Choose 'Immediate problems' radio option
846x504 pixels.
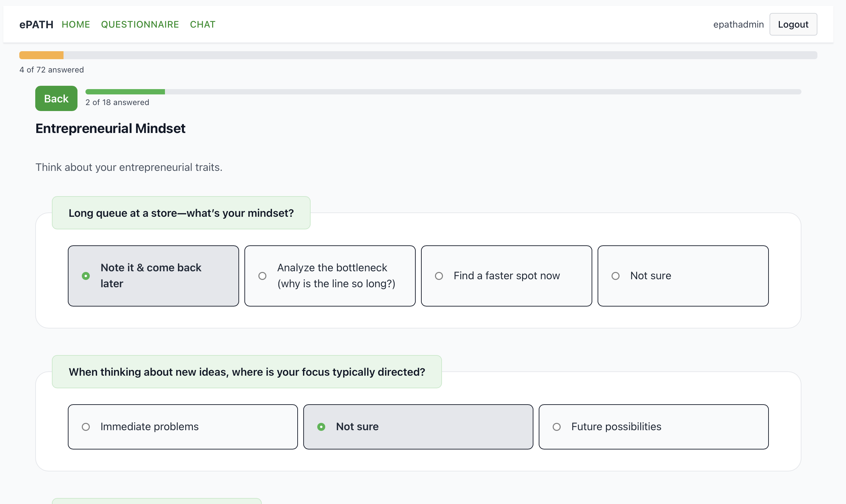click(x=183, y=427)
